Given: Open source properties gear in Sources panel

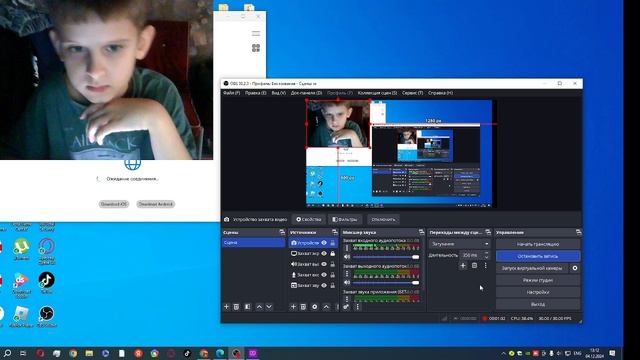Looking at the screenshot, I should (x=315, y=307).
